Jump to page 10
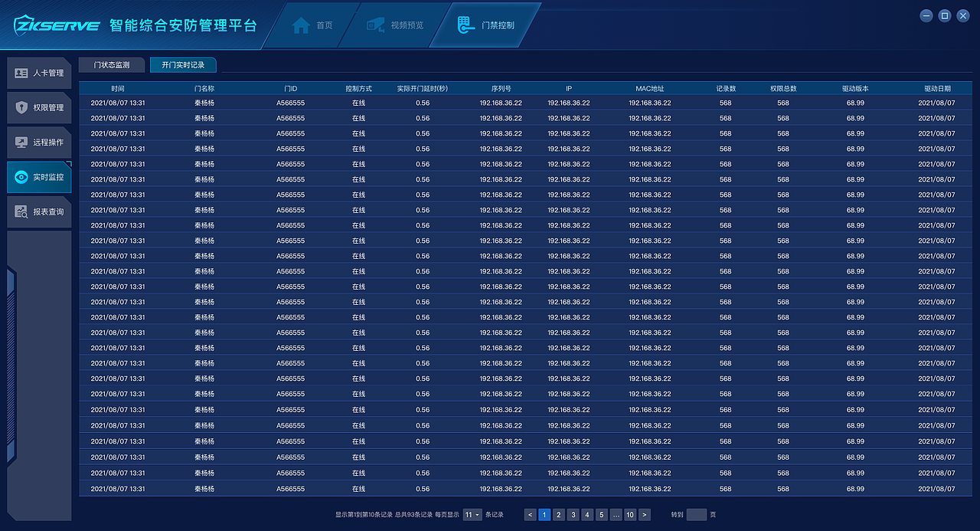The height and width of the screenshot is (531, 980). (630, 515)
